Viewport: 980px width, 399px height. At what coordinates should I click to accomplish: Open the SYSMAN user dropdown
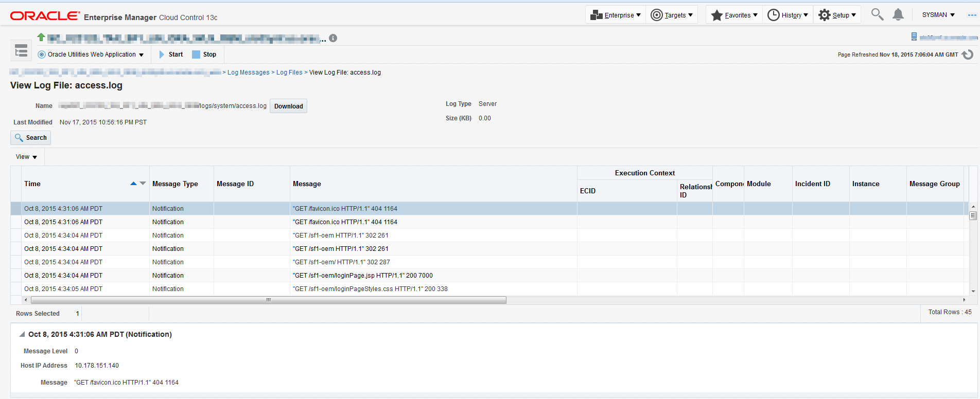pyautogui.click(x=938, y=15)
